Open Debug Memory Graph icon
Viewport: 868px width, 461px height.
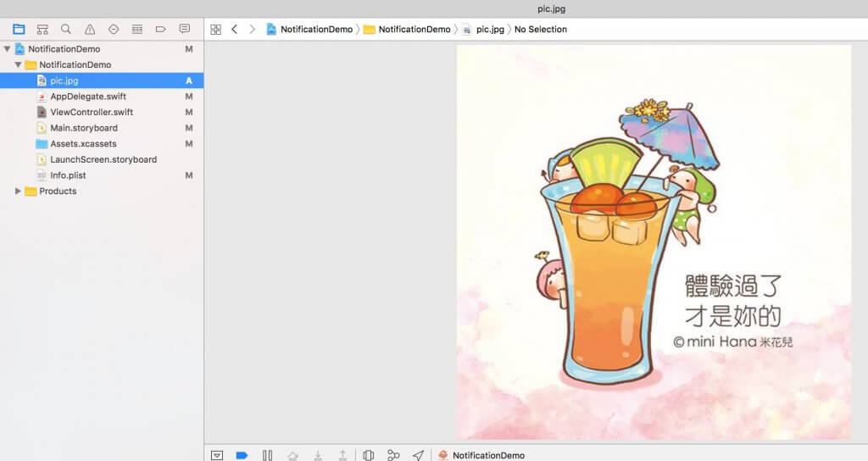click(393, 455)
